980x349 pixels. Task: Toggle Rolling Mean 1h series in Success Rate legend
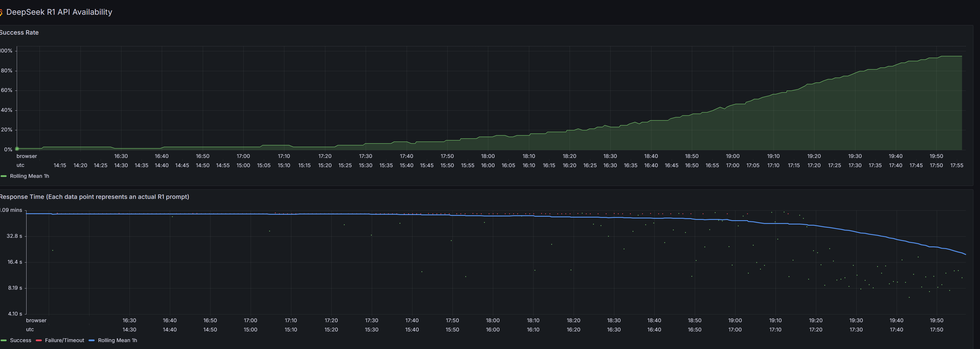coord(29,176)
